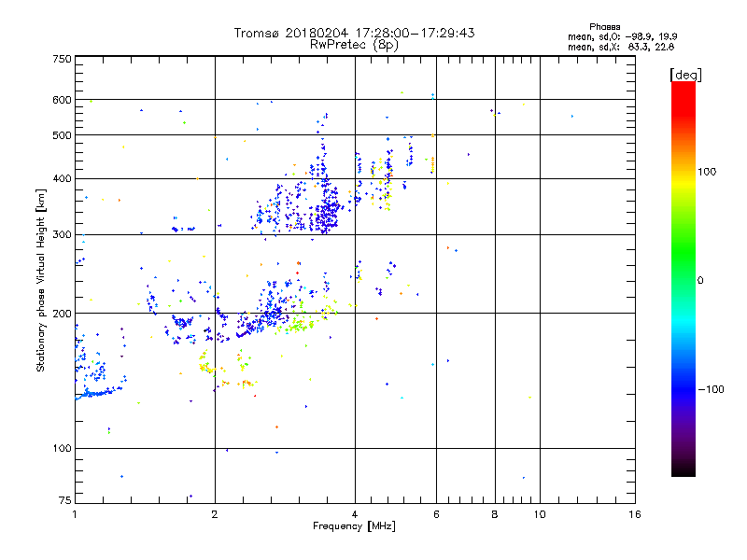This screenshot has width=747, height=560.
Task: Click the y-axis tick label '200'
Action: [62, 314]
